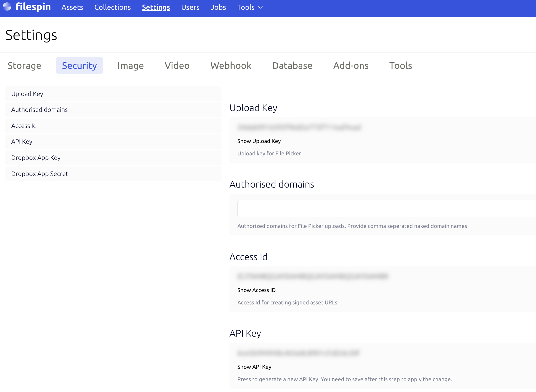Screen dimensions: 536x392
Task: Expand the Tools dropdown in top navigation
Action: coord(250,7)
